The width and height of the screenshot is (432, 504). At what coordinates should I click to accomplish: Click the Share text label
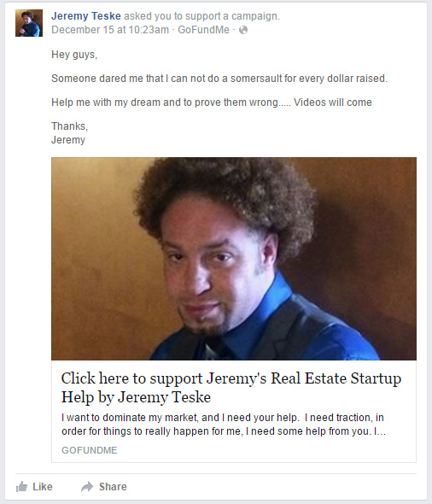coord(113,487)
